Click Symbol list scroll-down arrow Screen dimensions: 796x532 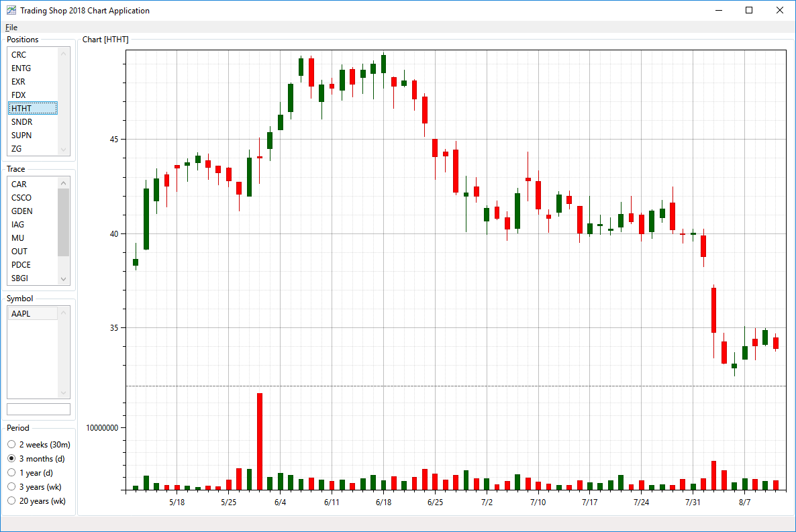click(64, 392)
